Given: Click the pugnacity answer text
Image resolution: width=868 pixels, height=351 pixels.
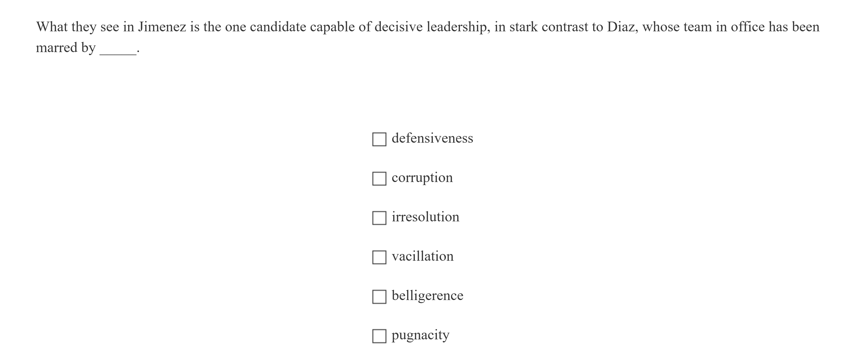Looking at the screenshot, I should (420, 335).
